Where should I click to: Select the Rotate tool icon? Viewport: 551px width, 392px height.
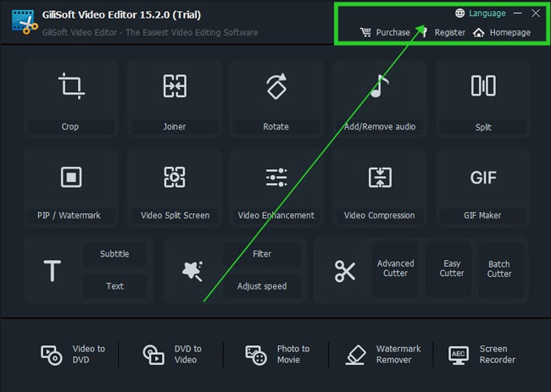tap(276, 86)
